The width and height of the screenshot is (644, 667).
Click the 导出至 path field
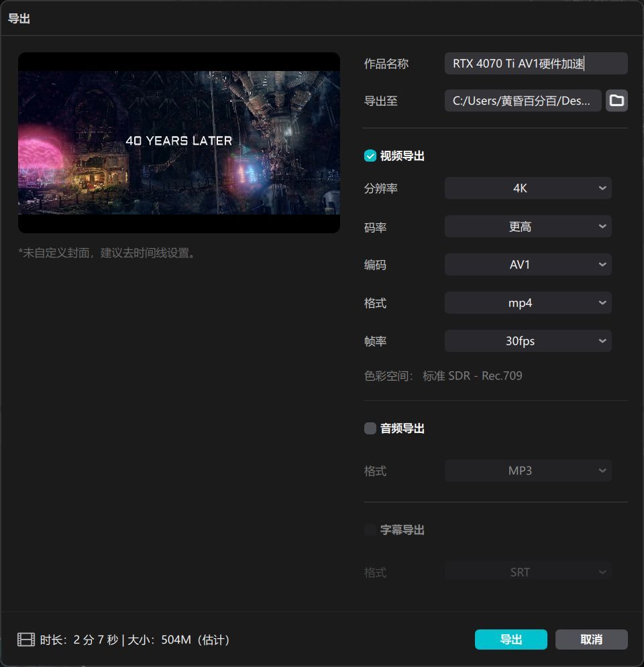(523, 101)
